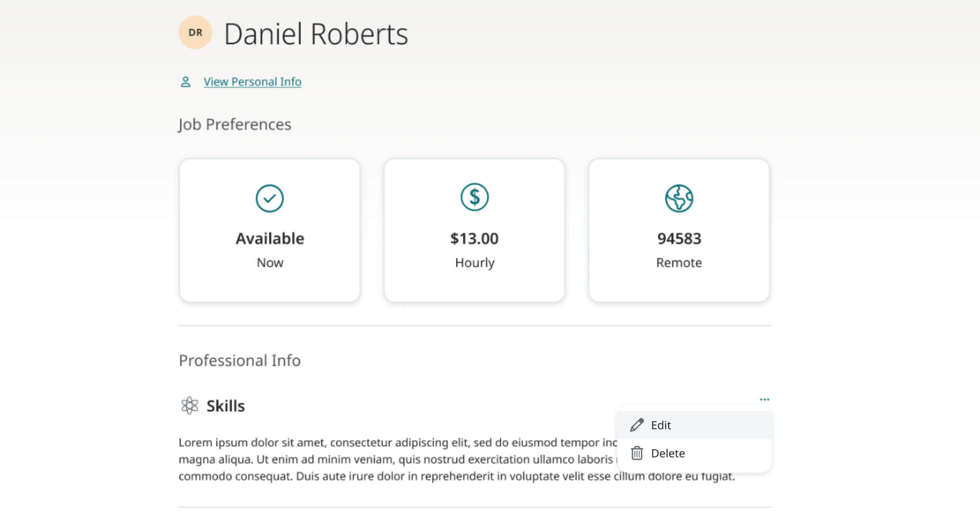Screen dimensions: 980x521
Task: Click the person icon beside View Personal Info
Action: pos(186,82)
